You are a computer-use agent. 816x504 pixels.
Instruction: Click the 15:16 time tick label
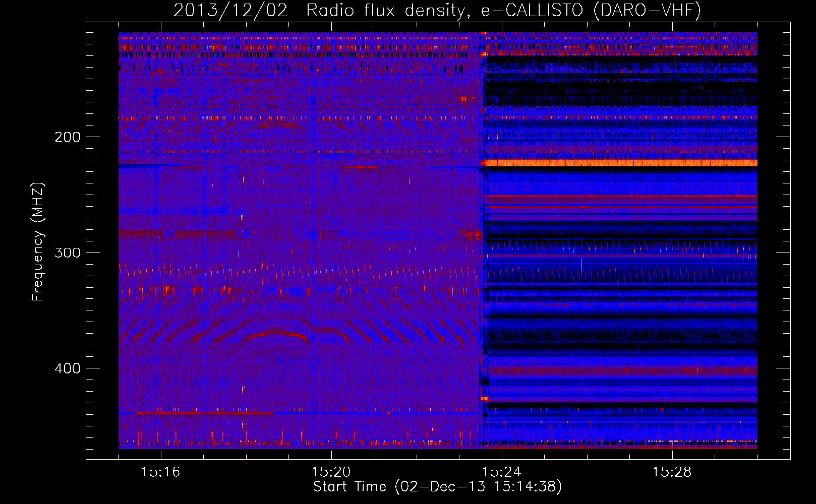[160, 472]
